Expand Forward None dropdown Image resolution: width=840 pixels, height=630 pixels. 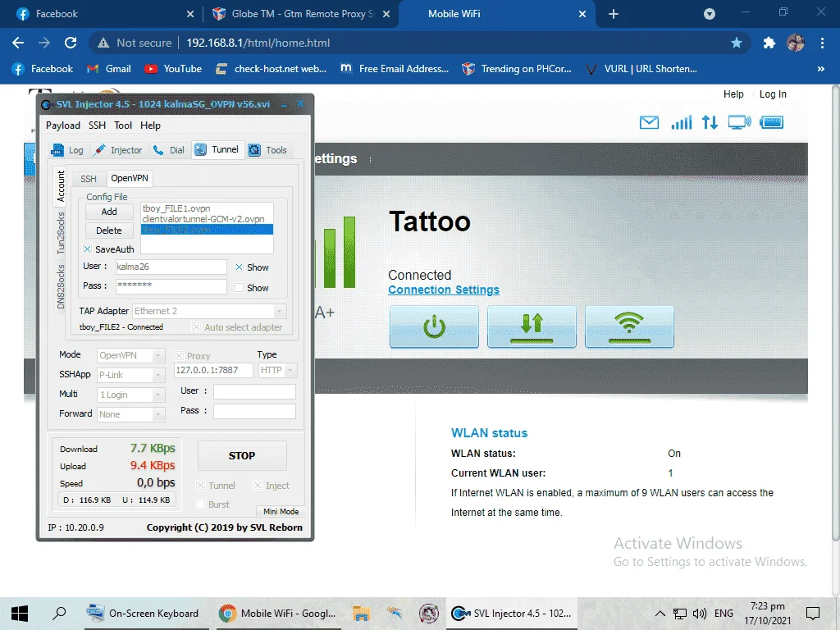point(158,414)
